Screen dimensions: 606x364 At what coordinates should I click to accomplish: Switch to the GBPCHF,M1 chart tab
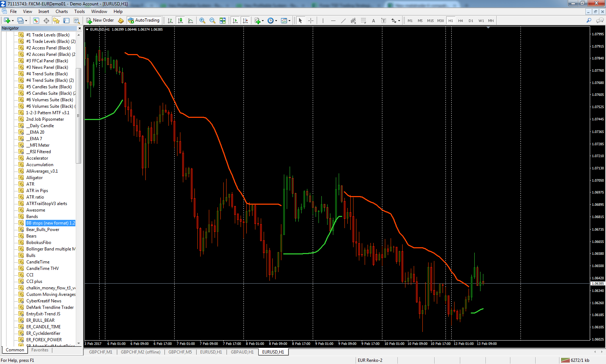click(x=101, y=352)
